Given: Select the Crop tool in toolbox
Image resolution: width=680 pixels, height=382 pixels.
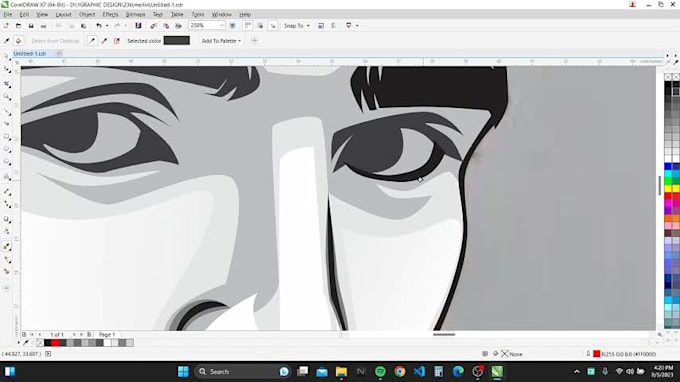Looking at the screenshot, I should click(7, 84).
